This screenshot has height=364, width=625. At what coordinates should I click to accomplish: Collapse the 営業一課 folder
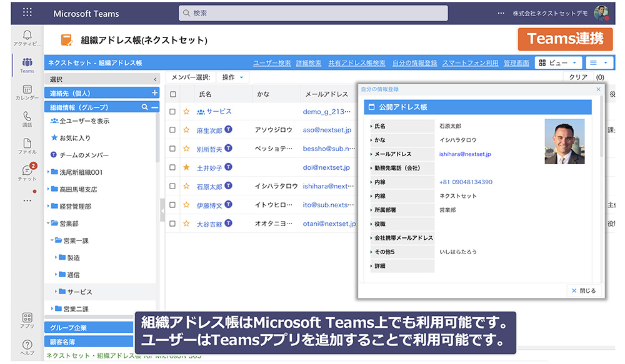tap(52, 240)
